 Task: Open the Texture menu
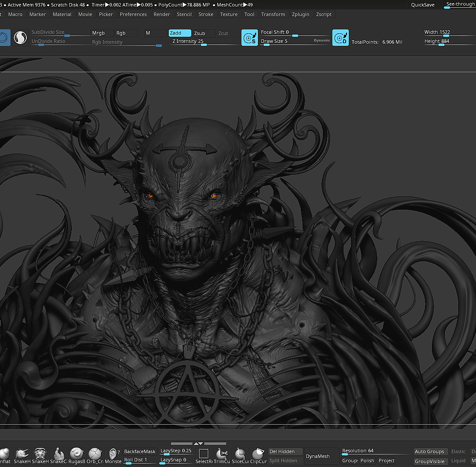click(228, 14)
